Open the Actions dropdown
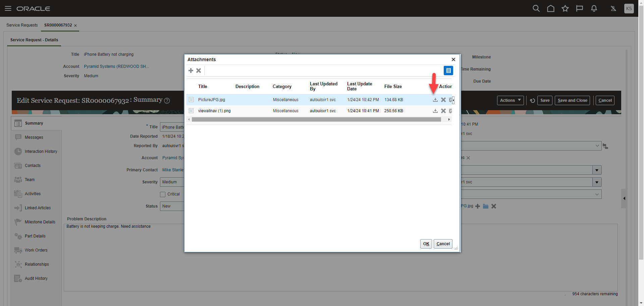Image resolution: width=644 pixels, height=306 pixels. tap(510, 100)
